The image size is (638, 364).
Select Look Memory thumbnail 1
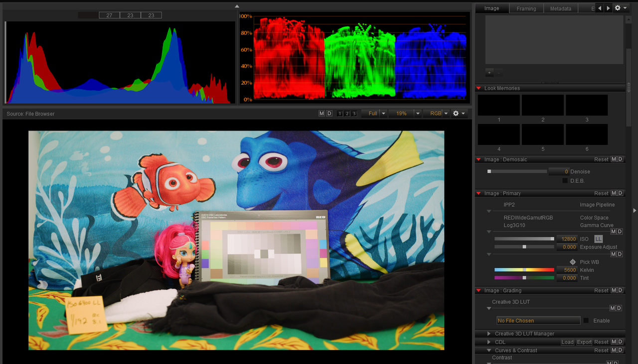pos(499,105)
